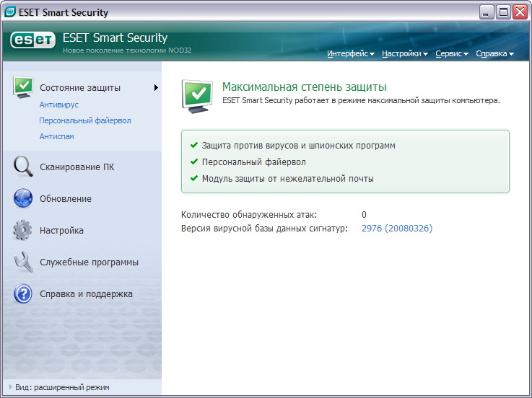This screenshot has height=398, width=532.
Task: Select Сканирование ПК in sidebar menu
Action: coord(77,167)
